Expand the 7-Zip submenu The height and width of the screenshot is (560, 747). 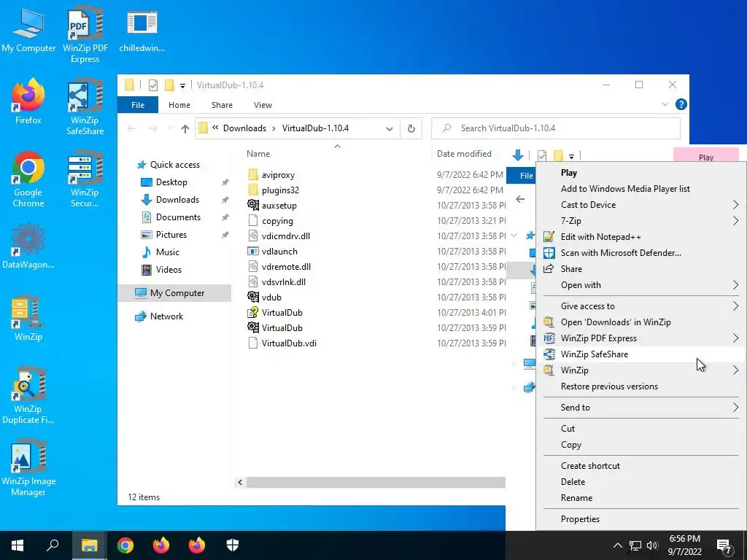tap(641, 221)
